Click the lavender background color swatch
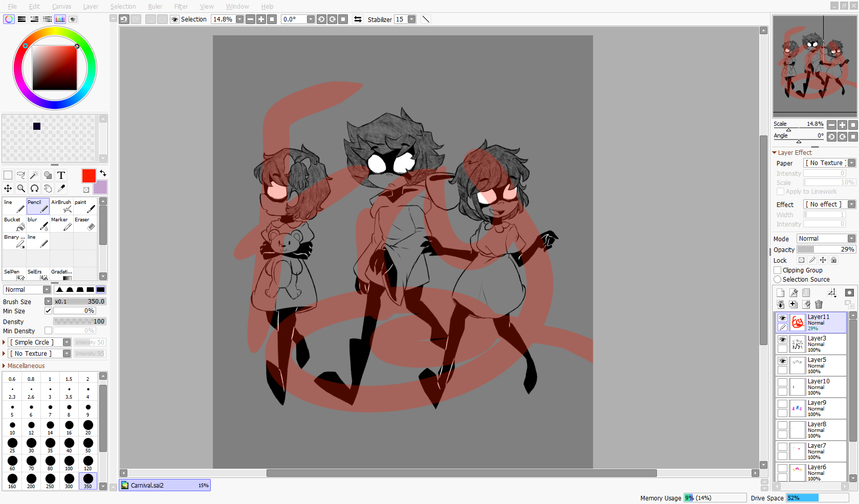Image resolution: width=859 pixels, height=504 pixels. [x=101, y=188]
